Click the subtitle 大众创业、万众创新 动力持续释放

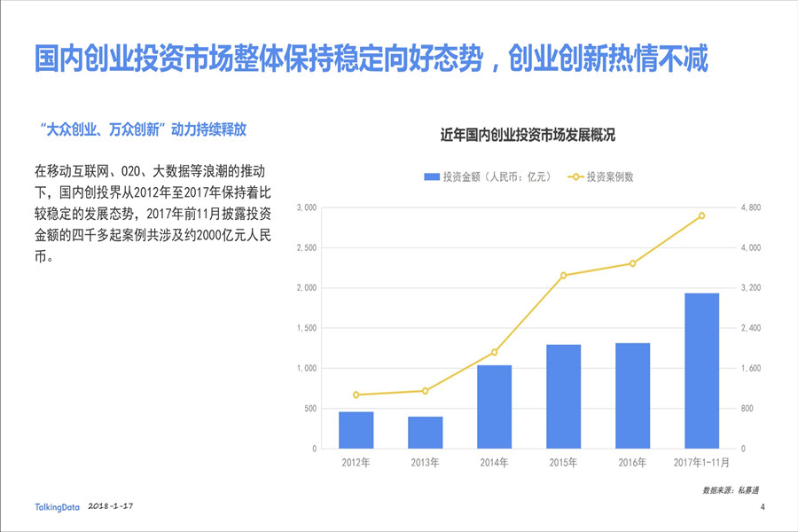coord(143,129)
